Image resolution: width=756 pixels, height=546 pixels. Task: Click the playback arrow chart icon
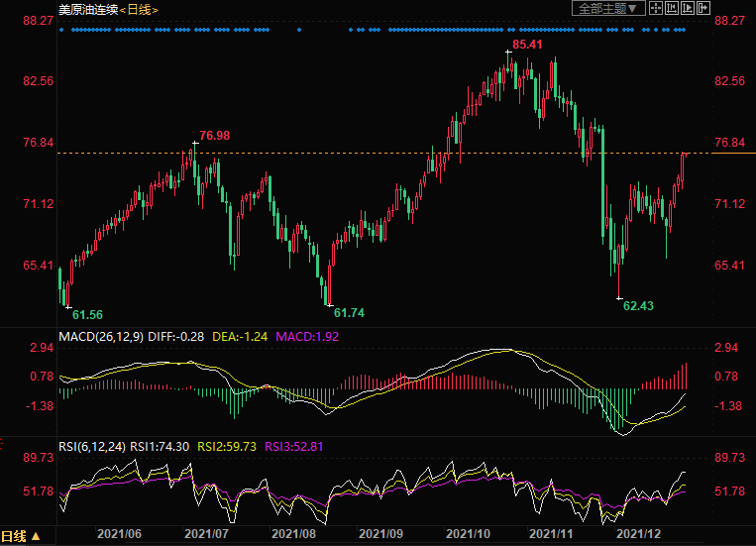[x=687, y=9]
